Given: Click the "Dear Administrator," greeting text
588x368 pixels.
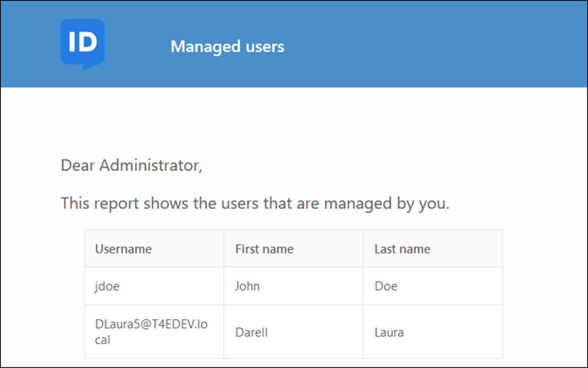Looking at the screenshot, I should pos(131,165).
